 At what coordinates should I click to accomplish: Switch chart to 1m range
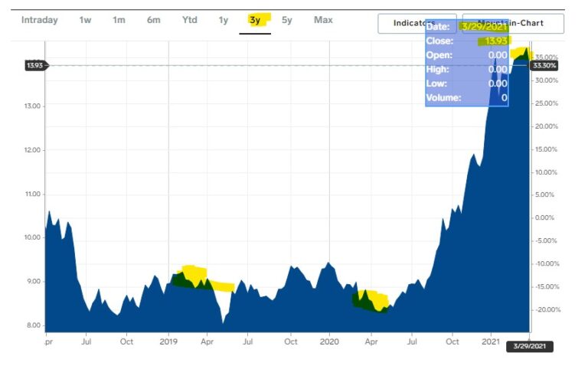point(119,20)
